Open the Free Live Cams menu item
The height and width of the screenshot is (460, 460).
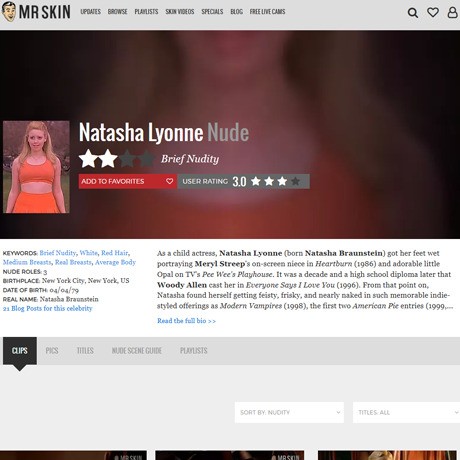pyautogui.click(x=267, y=12)
